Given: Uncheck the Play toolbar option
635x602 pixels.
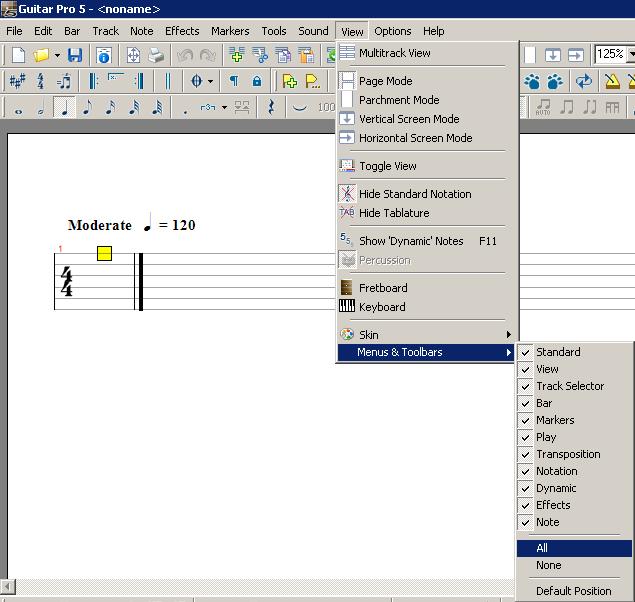Looking at the screenshot, I should coord(574,437).
